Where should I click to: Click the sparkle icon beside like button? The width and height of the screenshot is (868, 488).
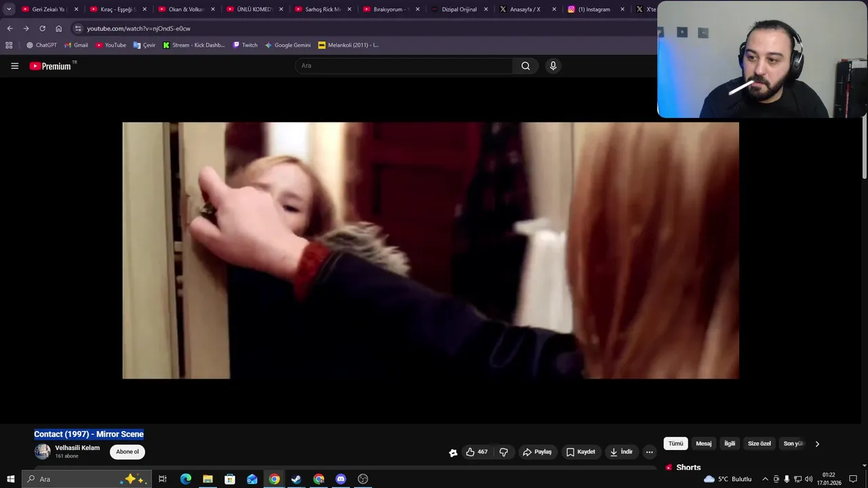click(x=453, y=453)
